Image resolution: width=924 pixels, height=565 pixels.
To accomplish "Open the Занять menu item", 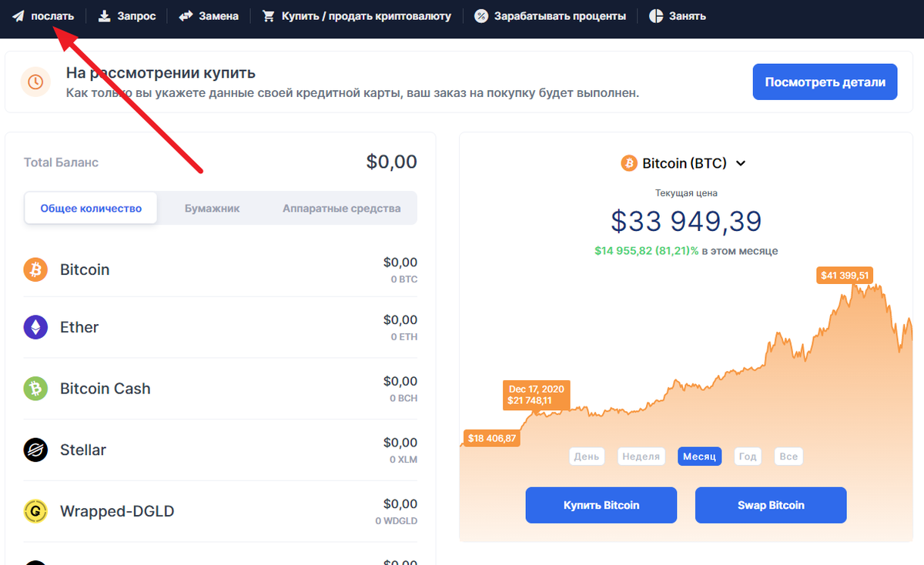I will point(688,16).
